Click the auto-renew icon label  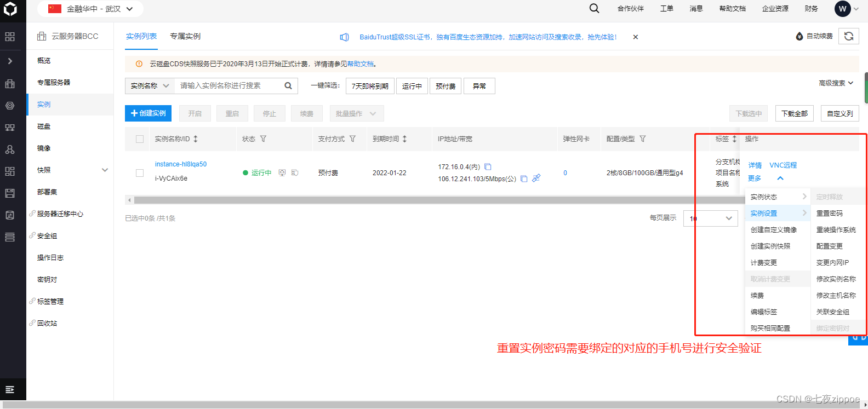click(x=814, y=36)
